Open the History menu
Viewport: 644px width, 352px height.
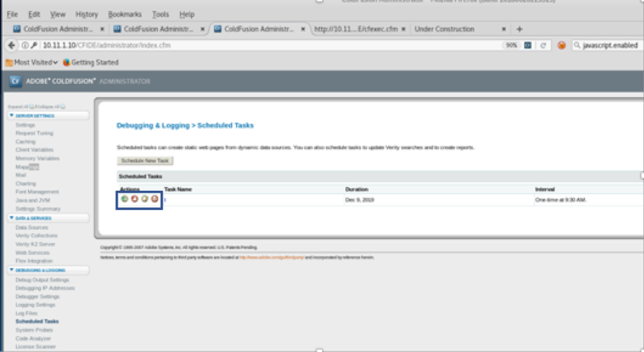pyautogui.click(x=87, y=15)
